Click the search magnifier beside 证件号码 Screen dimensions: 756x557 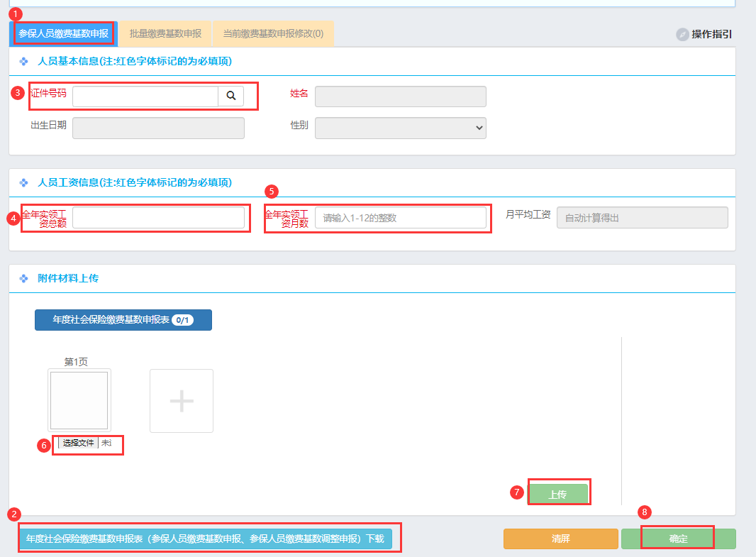click(x=230, y=96)
